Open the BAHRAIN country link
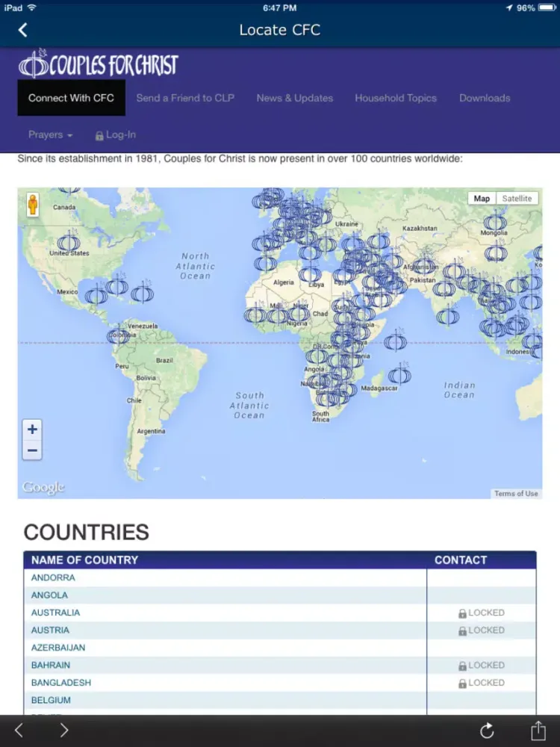This screenshot has height=747, width=560. coord(51,665)
